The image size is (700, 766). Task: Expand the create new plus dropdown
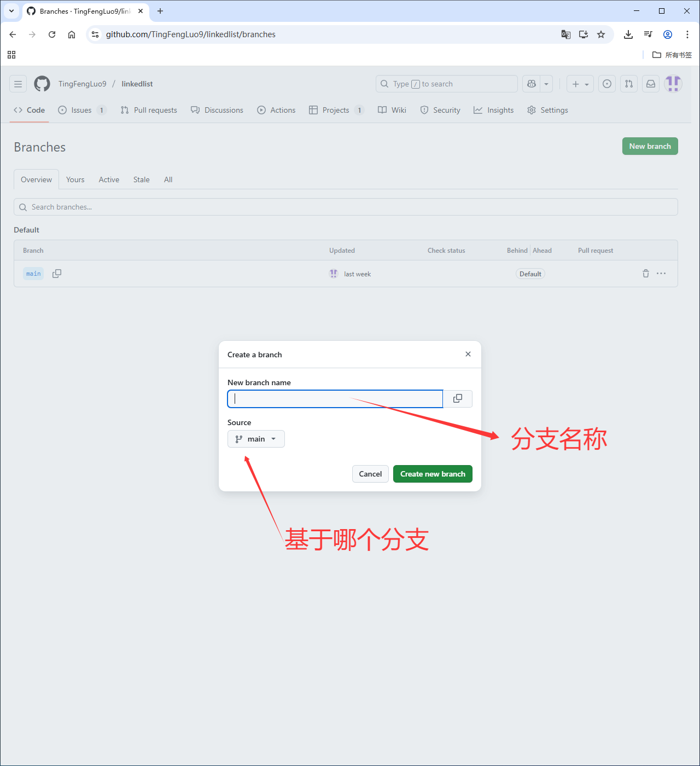point(580,84)
